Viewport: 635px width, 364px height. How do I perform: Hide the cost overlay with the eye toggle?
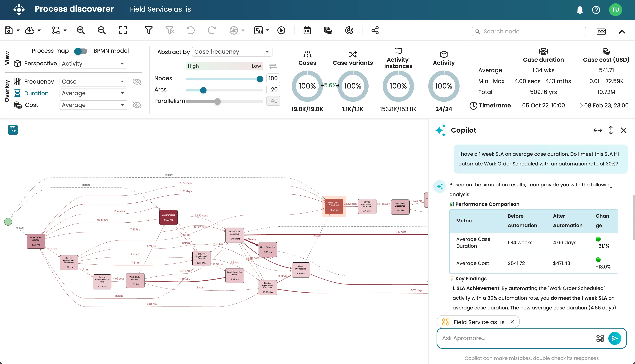[137, 105]
